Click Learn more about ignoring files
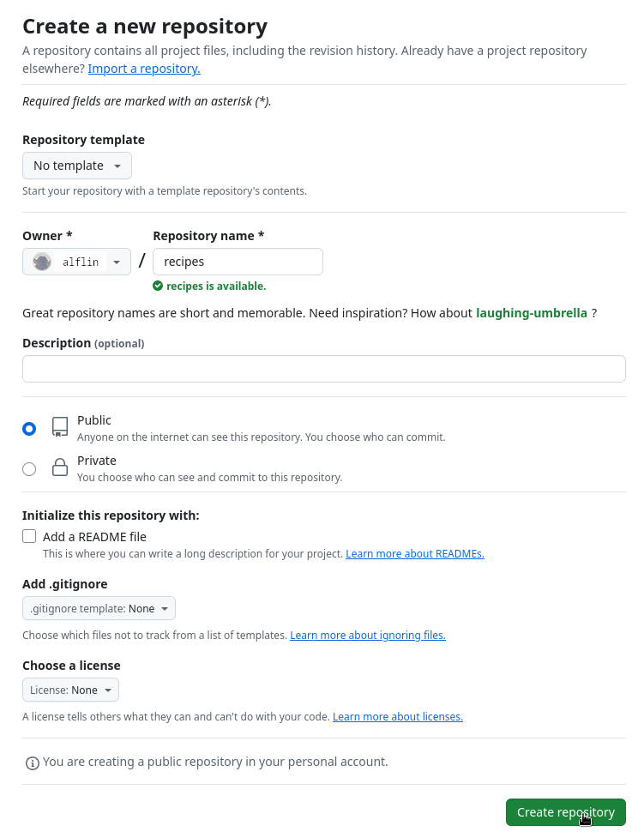644x838 pixels. point(367,635)
